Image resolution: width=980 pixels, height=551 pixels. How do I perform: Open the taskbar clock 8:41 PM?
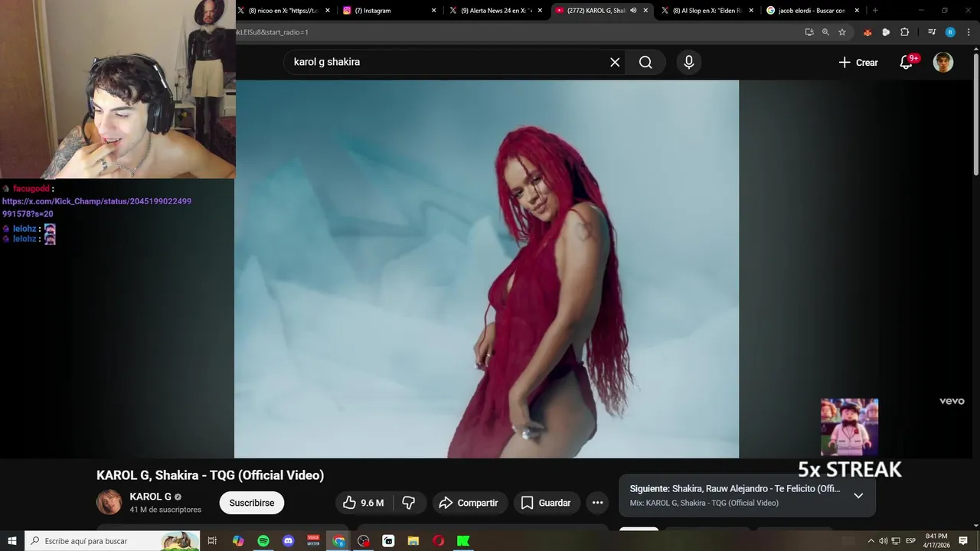(x=936, y=541)
